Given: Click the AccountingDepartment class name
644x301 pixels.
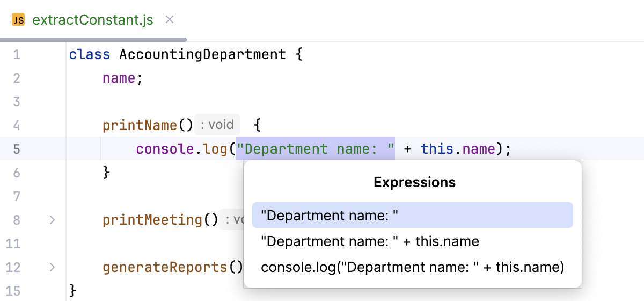Looking at the screenshot, I should [x=202, y=54].
